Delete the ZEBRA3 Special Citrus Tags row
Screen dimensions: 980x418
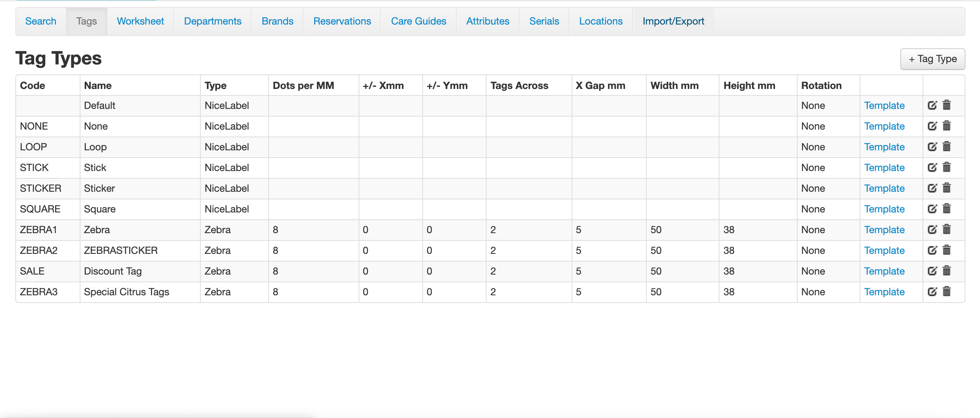click(x=947, y=291)
